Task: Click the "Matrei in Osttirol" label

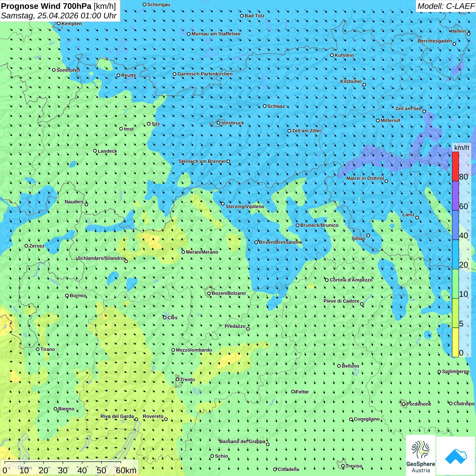Action: (365, 178)
